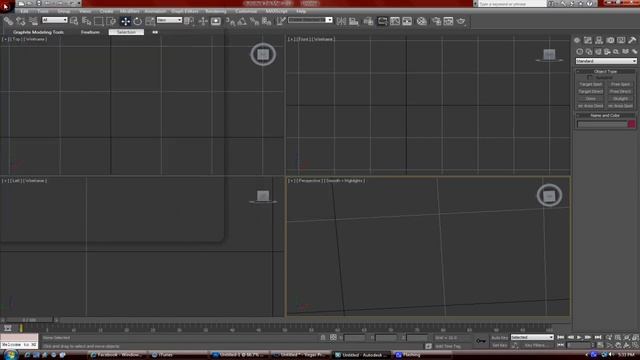Click the Select by Name icon
640x360 pixels.
coord(86,21)
